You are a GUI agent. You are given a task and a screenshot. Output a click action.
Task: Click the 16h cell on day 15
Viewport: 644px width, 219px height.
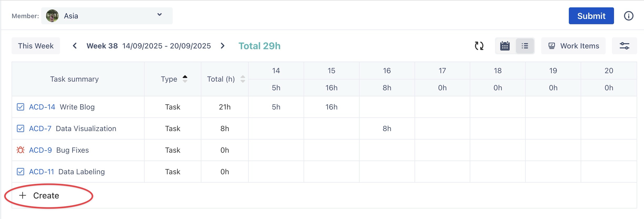click(331, 107)
